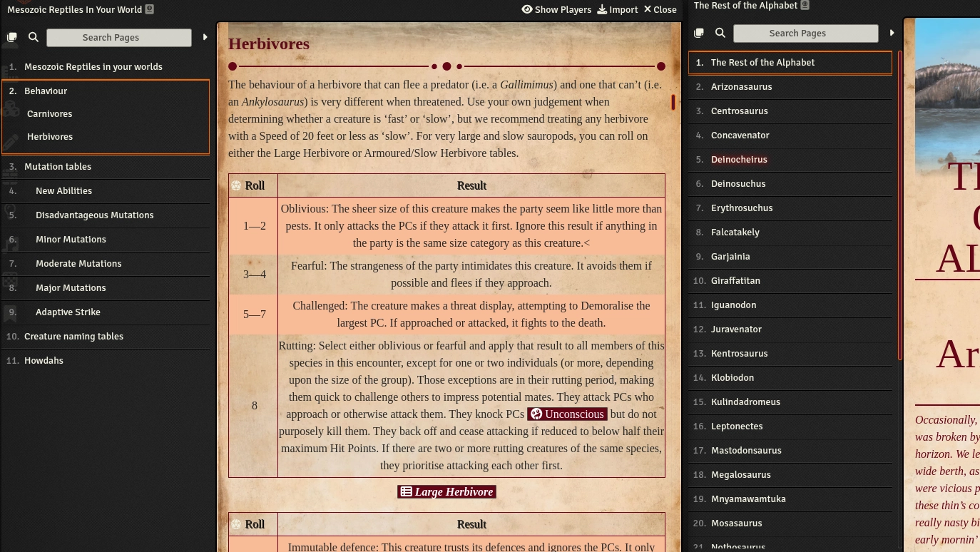Click the 3—4 roll cell in first table
980x552 pixels.
point(254,275)
